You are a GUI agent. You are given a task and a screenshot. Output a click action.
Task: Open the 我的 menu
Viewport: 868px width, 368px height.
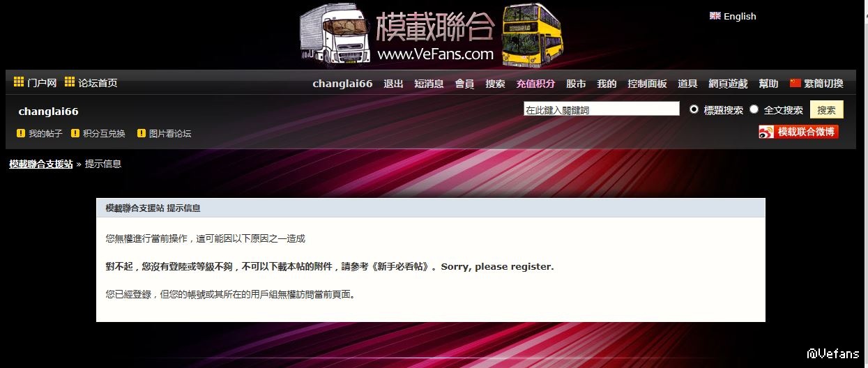tap(607, 84)
